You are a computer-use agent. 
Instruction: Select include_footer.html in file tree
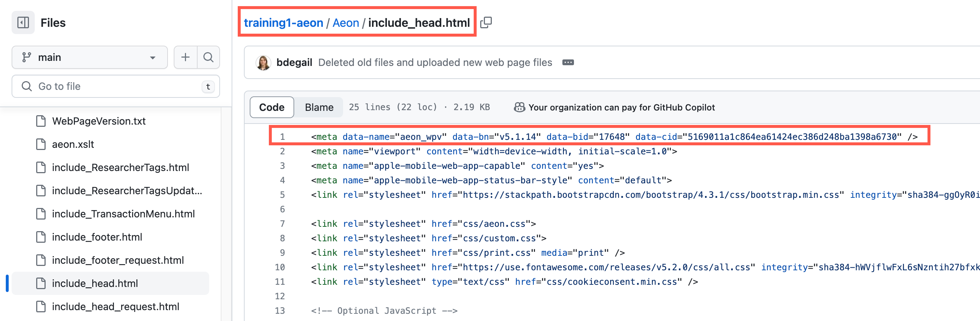tap(97, 237)
